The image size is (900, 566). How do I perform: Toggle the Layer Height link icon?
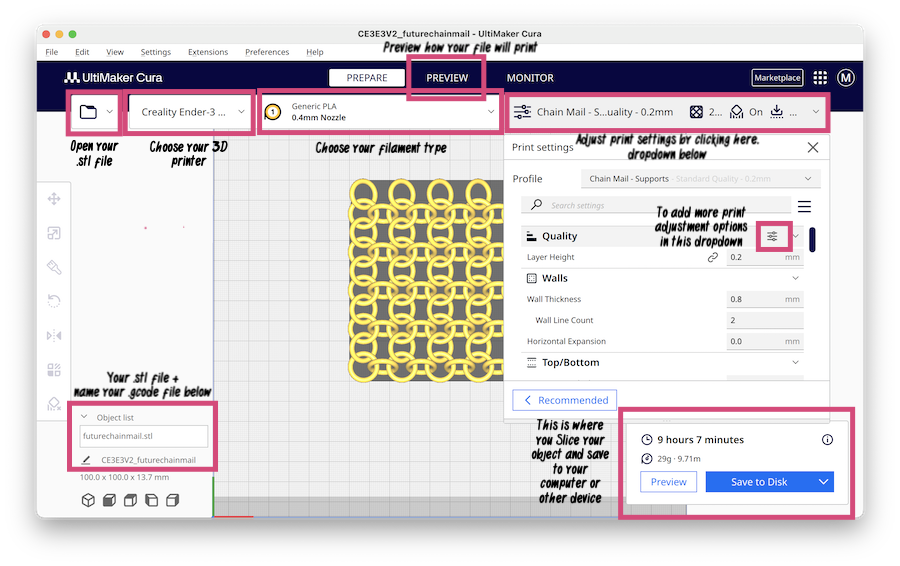point(713,257)
